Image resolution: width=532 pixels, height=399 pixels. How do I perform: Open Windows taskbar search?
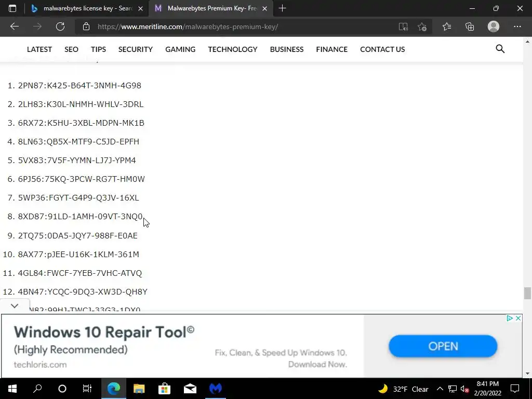tap(37, 389)
